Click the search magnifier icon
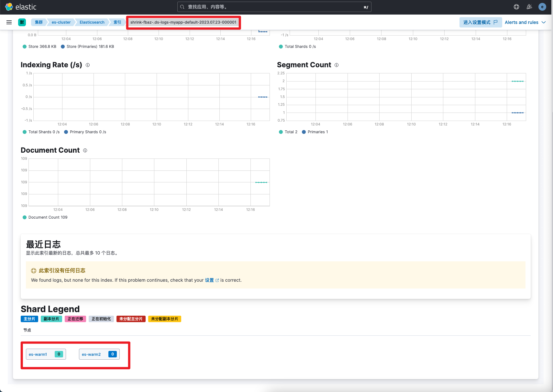Image resolution: width=553 pixels, height=392 pixels. (x=182, y=7)
